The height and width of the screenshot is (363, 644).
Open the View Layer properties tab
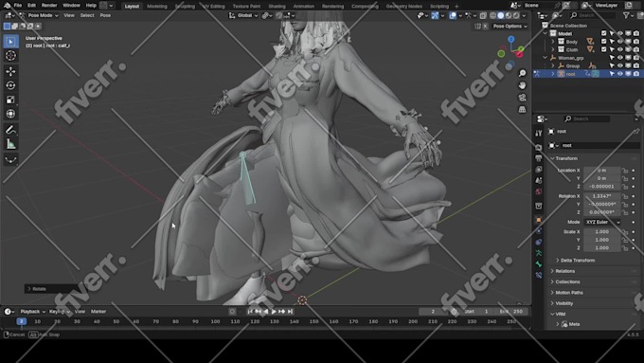[539, 170]
